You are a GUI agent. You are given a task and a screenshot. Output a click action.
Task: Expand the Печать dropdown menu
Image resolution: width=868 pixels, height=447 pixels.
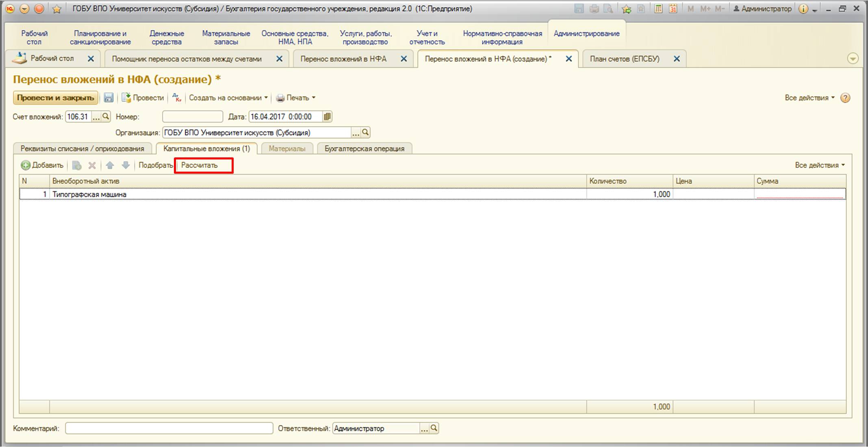click(x=296, y=98)
